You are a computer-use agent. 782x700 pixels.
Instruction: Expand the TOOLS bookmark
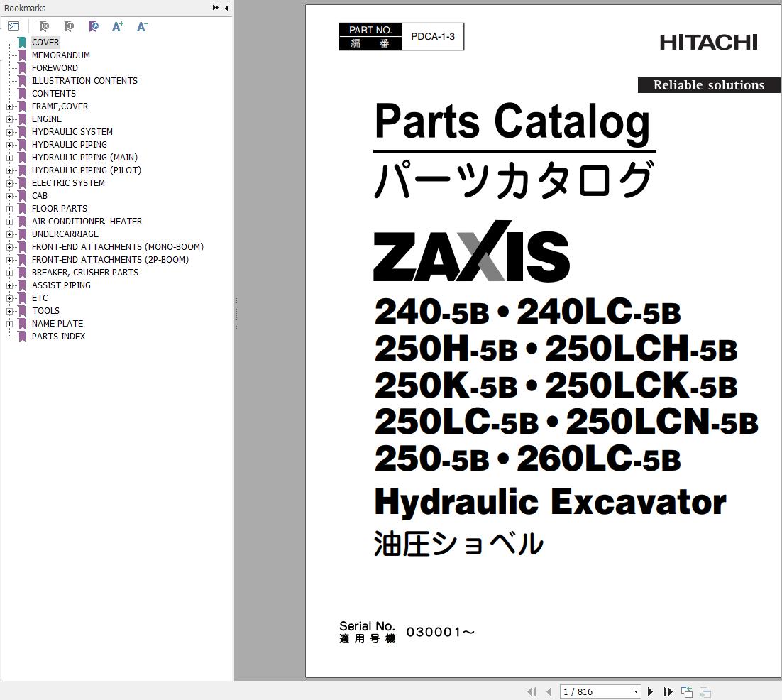(9, 311)
